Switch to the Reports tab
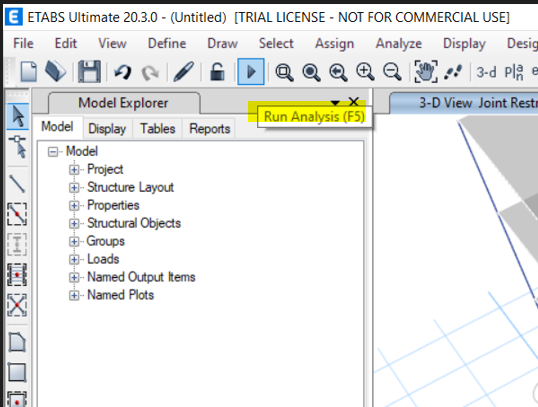This screenshot has width=538, height=407. click(210, 129)
